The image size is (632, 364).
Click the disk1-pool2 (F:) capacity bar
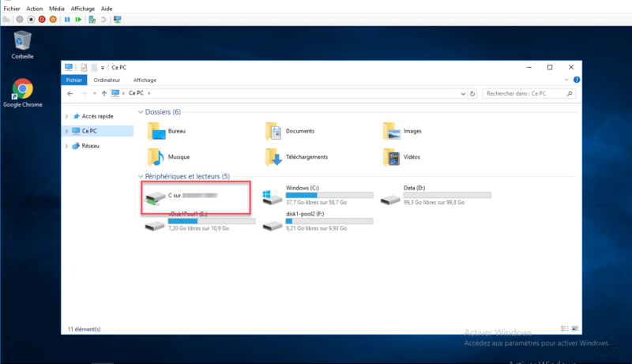[329, 221]
